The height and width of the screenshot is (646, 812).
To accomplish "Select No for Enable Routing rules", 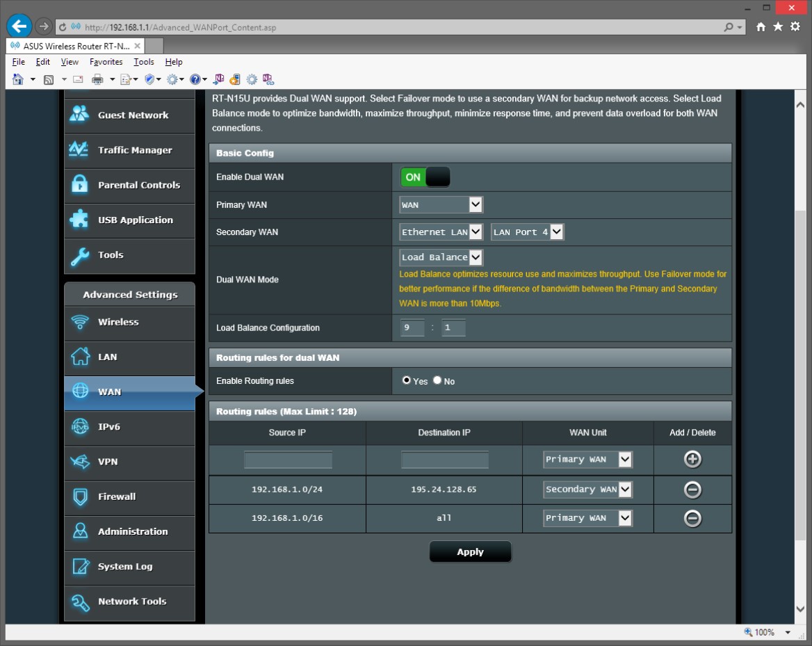I will click(x=437, y=380).
